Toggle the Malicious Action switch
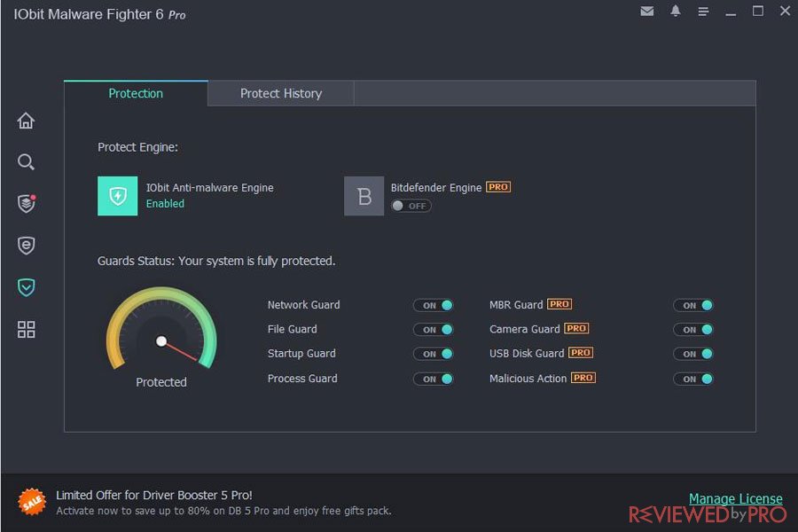The image size is (798, 532). 693,379
